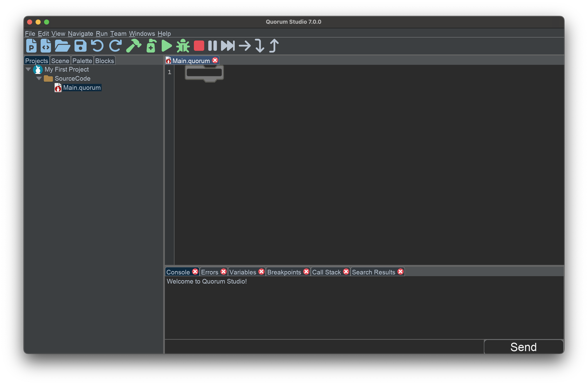This screenshot has height=385, width=588.
Task: Open the File menu
Action: [30, 34]
